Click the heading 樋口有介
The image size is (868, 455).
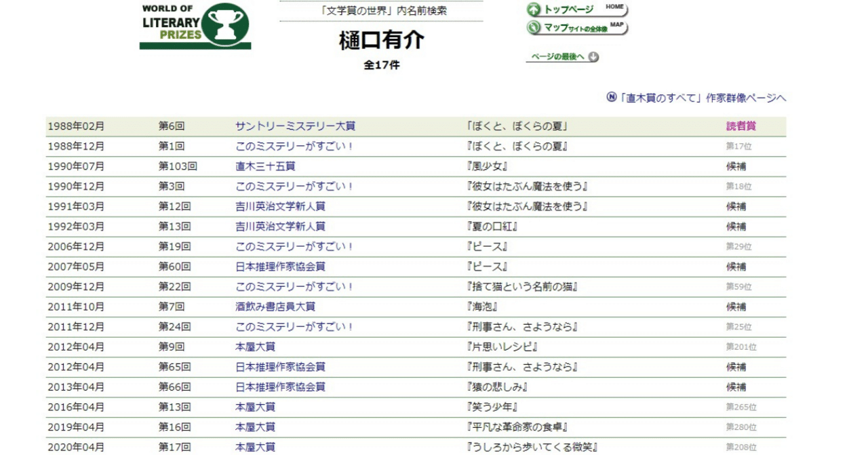click(382, 41)
